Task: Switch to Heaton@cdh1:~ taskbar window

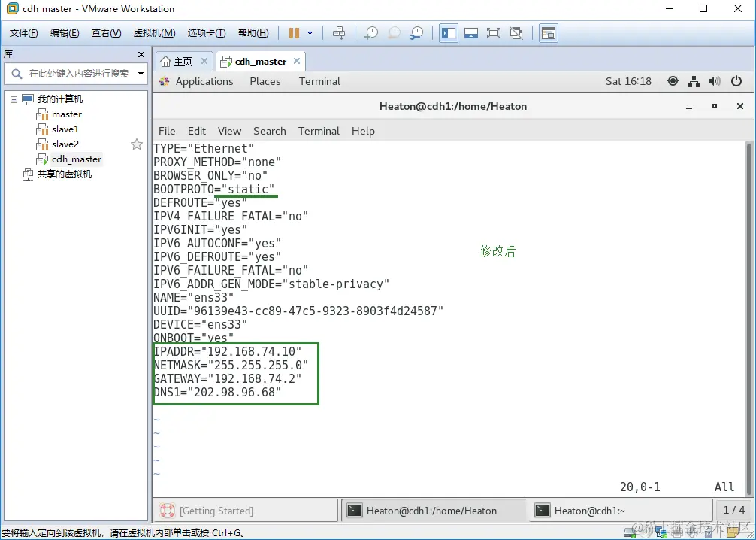Action: click(619, 511)
